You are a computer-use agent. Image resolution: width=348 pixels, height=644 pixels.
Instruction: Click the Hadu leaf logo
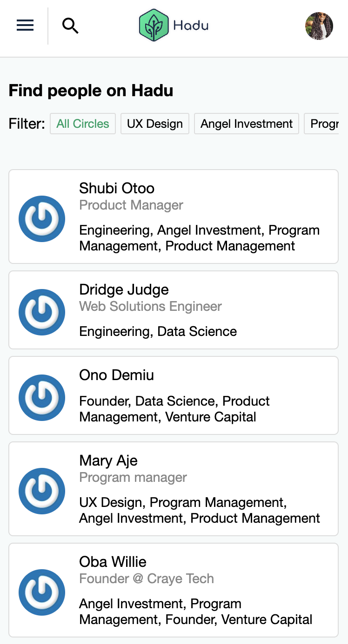pyautogui.click(x=154, y=26)
